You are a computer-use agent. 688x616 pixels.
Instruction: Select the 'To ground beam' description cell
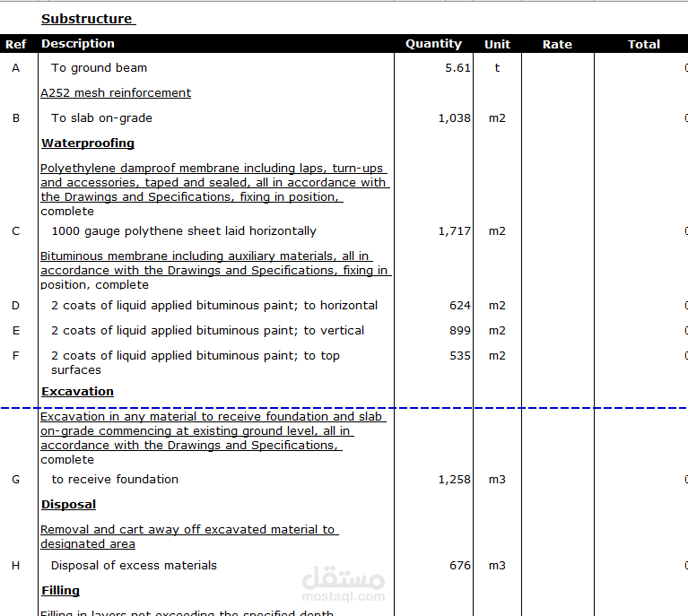click(100, 67)
